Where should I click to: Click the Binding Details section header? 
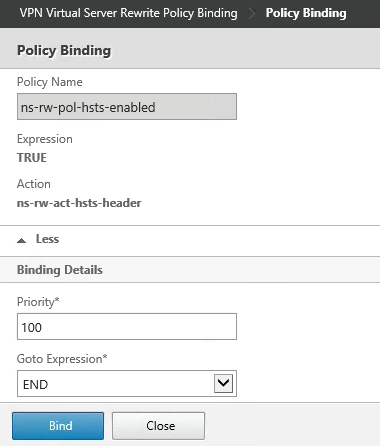coord(60,270)
